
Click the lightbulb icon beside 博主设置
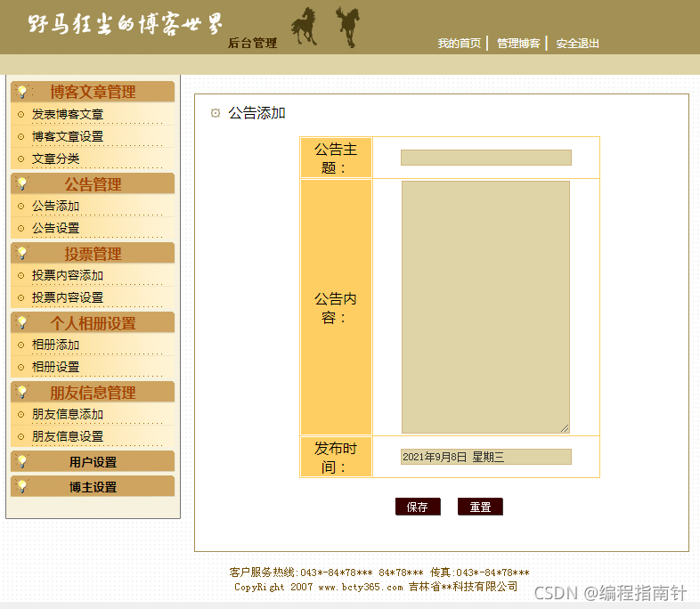click(22, 486)
